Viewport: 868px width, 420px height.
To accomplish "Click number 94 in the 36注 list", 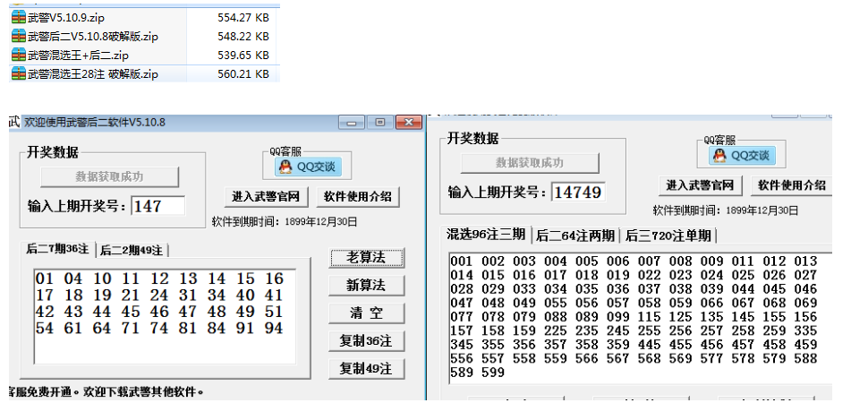I will (274, 329).
